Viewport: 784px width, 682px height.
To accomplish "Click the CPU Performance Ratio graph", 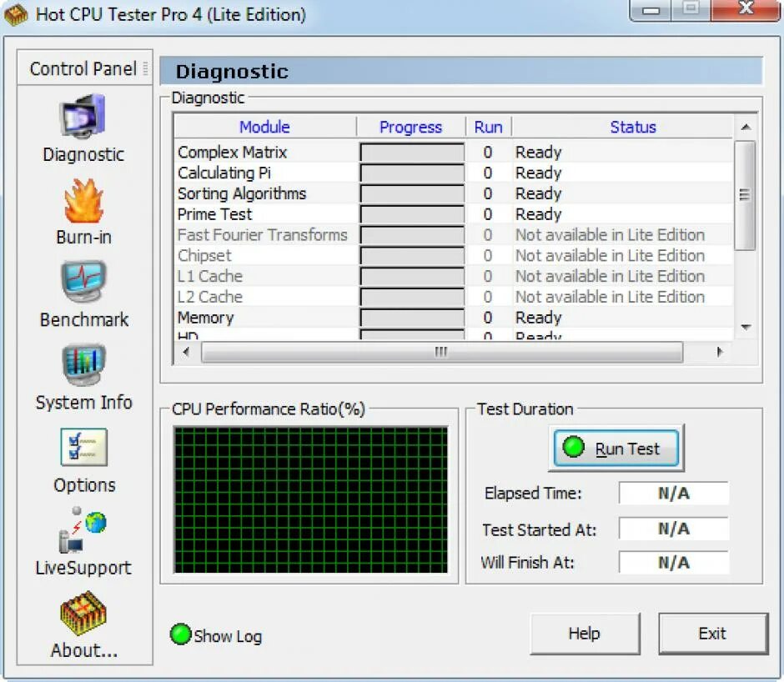I will pos(310,499).
